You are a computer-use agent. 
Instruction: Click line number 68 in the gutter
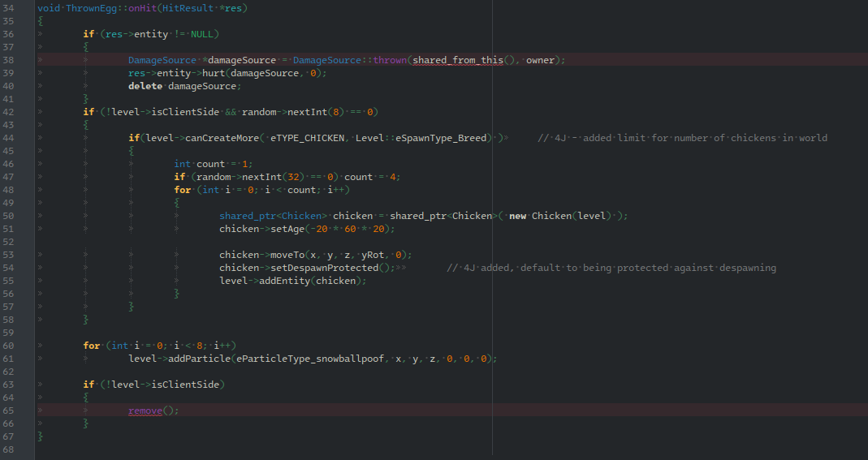[8, 450]
